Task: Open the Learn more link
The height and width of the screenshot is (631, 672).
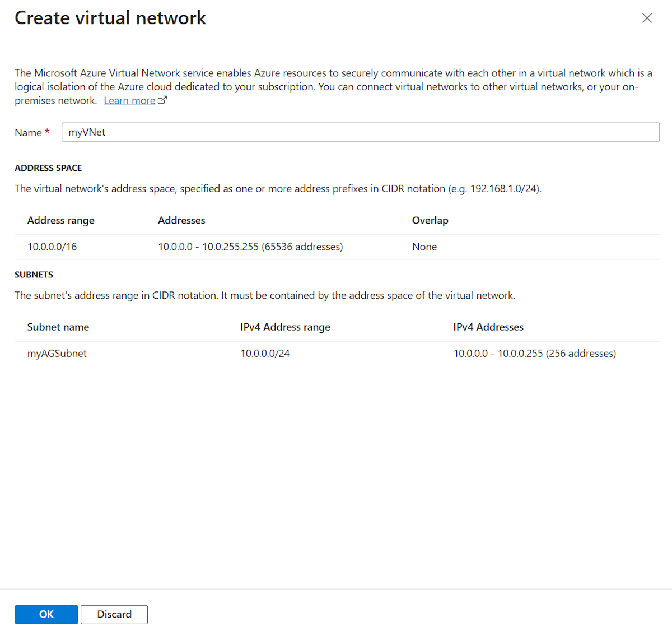Action: click(x=129, y=101)
